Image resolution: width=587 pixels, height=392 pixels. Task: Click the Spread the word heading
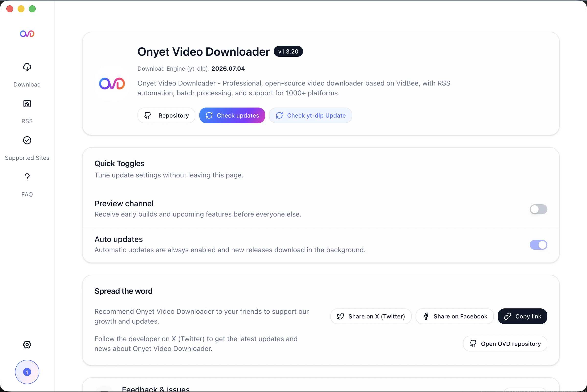tap(123, 291)
